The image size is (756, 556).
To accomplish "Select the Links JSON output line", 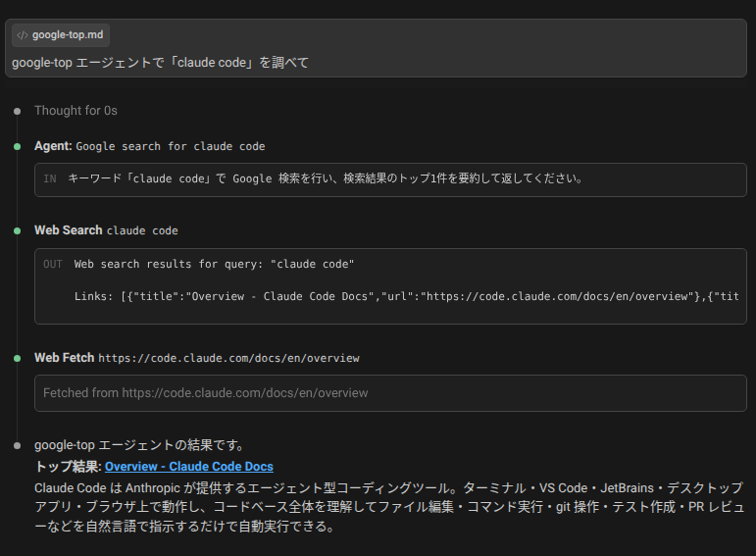I will point(407,296).
